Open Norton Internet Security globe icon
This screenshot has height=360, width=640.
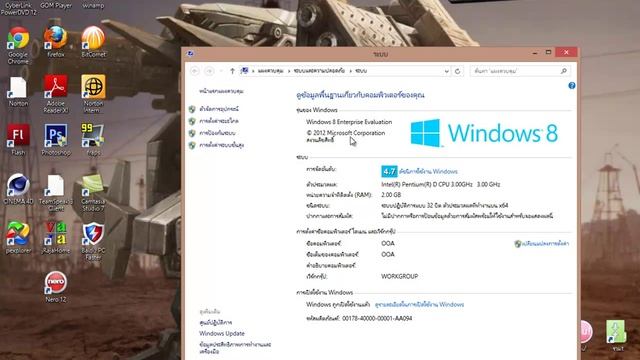(93, 94)
